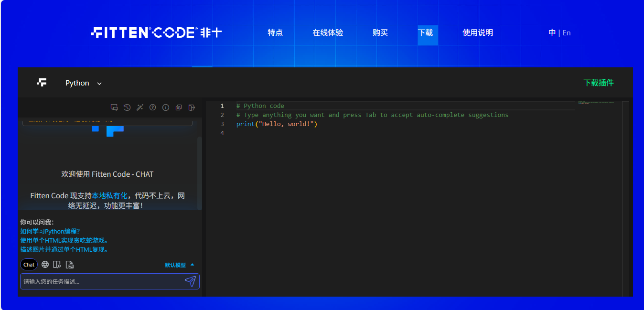Open the 本地私有化 link
Screen dimensions: 644x310
pos(109,196)
